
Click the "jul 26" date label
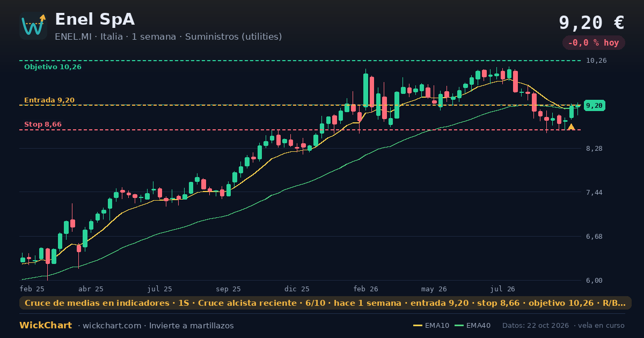tap(503, 289)
